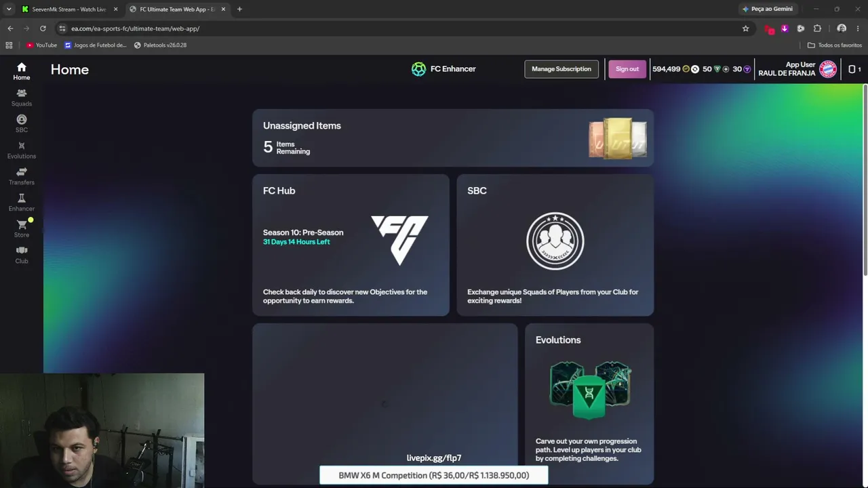Image resolution: width=868 pixels, height=488 pixels.
Task: Close the FC Ultimate Team Web App tab
Action: tap(223, 9)
